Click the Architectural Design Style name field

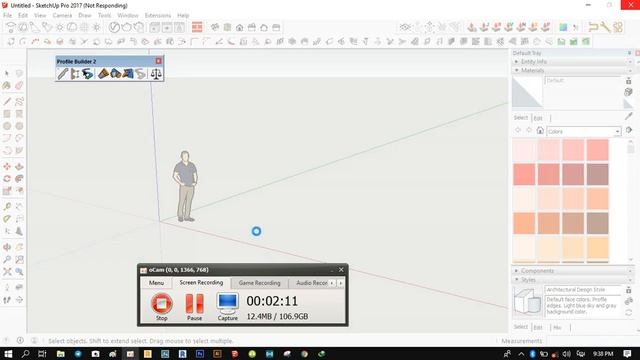point(583,290)
